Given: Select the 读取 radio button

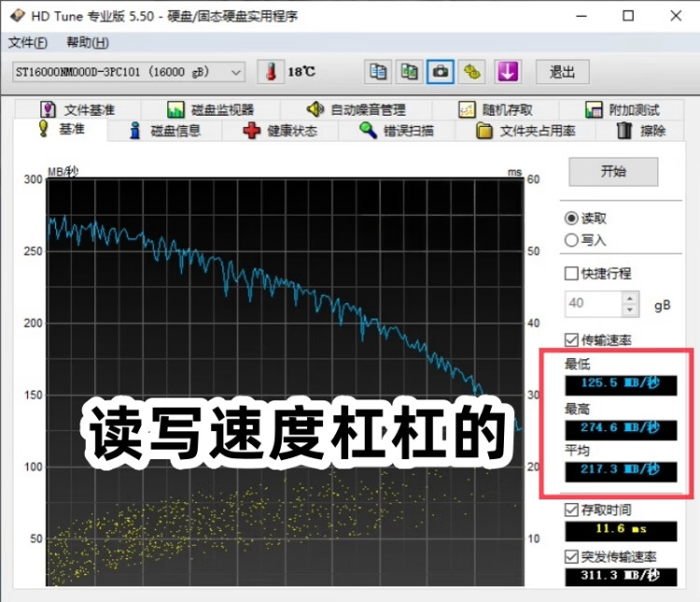Looking at the screenshot, I should (571, 218).
